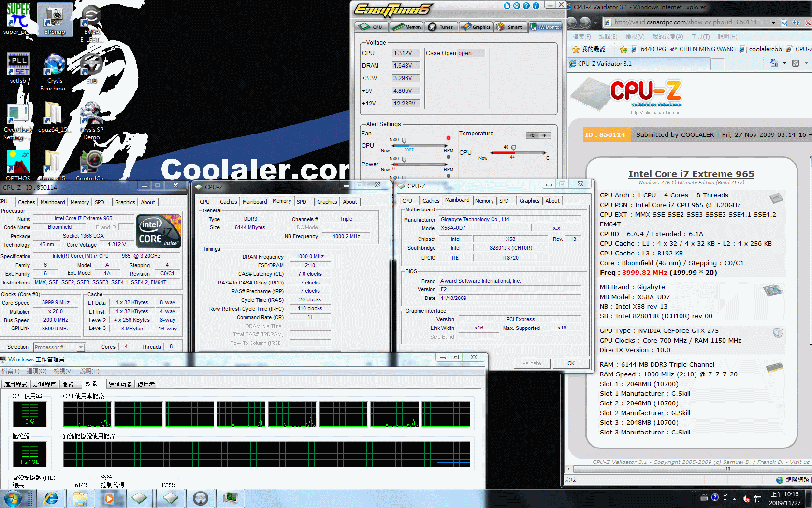Toggle the Power fan alert indicator
The height and width of the screenshot is (508, 812).
pyautogui.click(x=449, y=157)
